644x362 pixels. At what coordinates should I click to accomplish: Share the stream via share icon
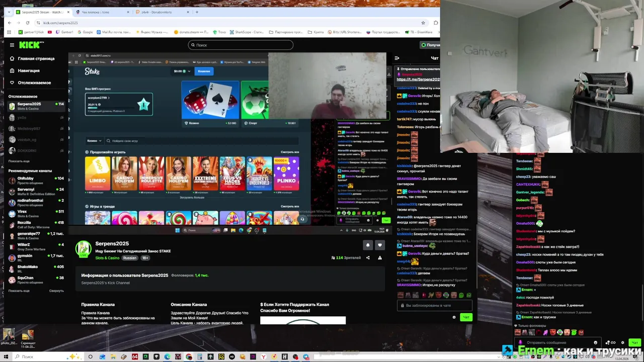click(x=368, y=258)
